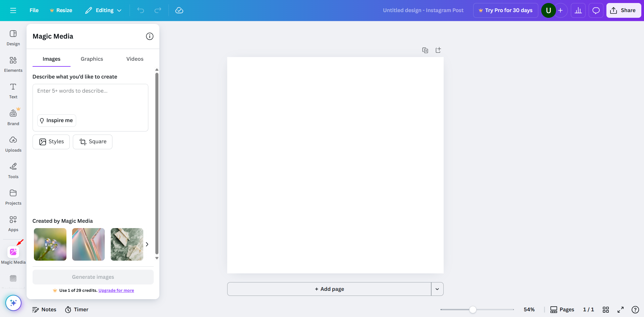Switch to the Graphics tab
Viewport: 644px width, 317px height.
92,59
